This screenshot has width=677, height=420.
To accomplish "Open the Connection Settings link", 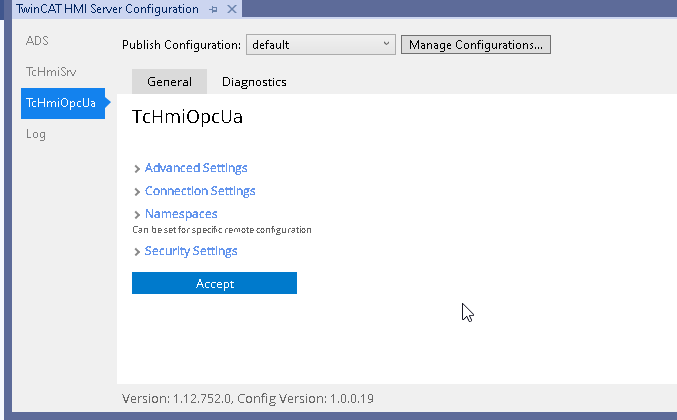I will click(200, 191).
